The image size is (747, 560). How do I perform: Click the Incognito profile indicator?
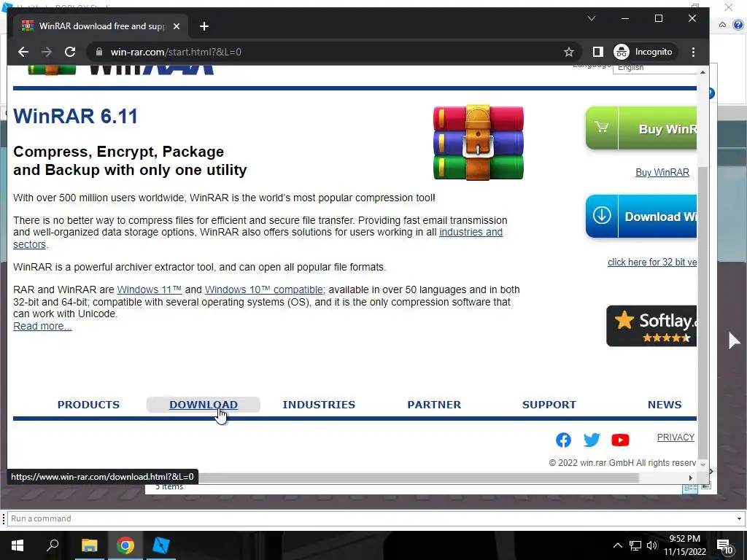(643, 52)
